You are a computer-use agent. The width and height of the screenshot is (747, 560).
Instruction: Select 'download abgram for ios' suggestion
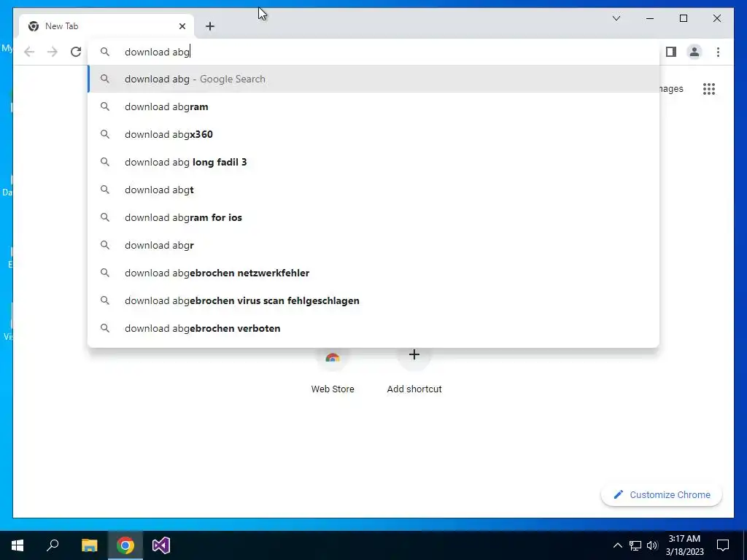(374, 217)
